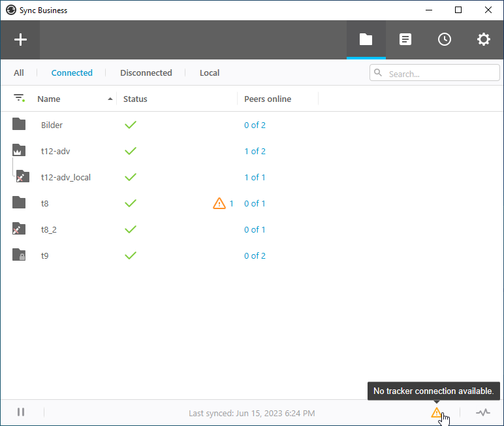Switch to the All filter tab
Image resolution: width=504 pixels, height=426 pixels.
pyautogui.click(x=19, y=73)
